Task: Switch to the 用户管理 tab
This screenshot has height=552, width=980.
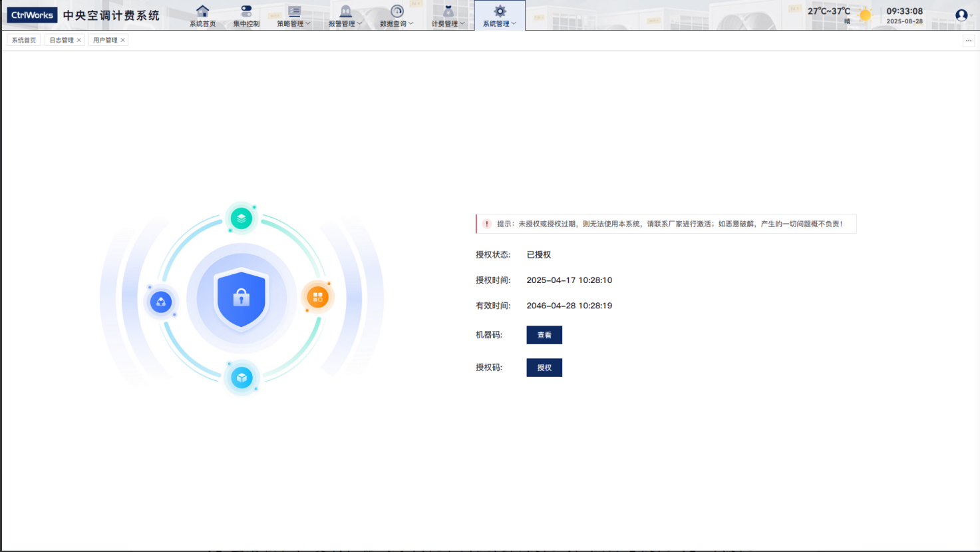Action: tap(105, 41)
